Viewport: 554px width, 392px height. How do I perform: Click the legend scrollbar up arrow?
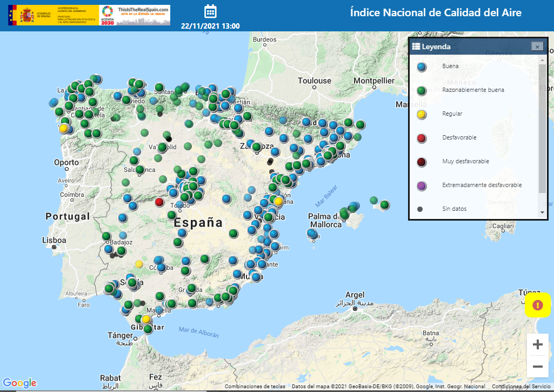coord(542,60)
